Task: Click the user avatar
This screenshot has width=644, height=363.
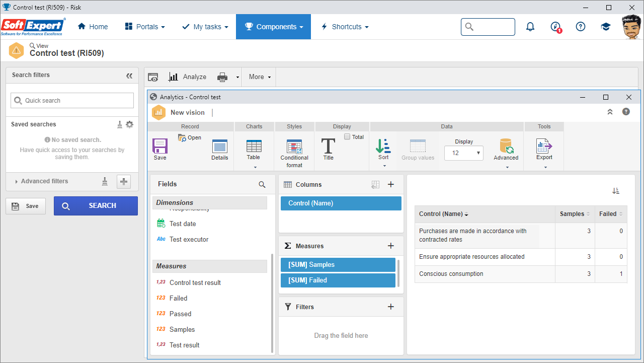Action: [x=631, y=27]
